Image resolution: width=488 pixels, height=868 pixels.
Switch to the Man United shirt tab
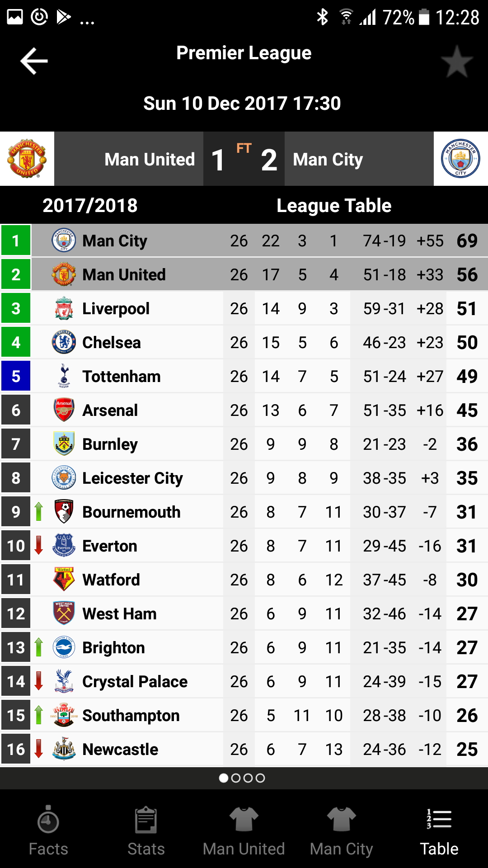click(244, 831)
